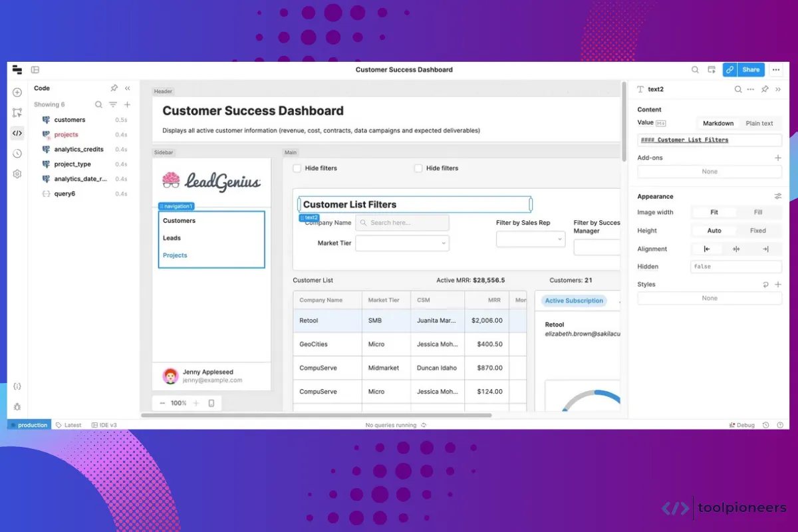This screenshot has width=798, height=532.
Task: Click the preview app icon
Action: 712,70
